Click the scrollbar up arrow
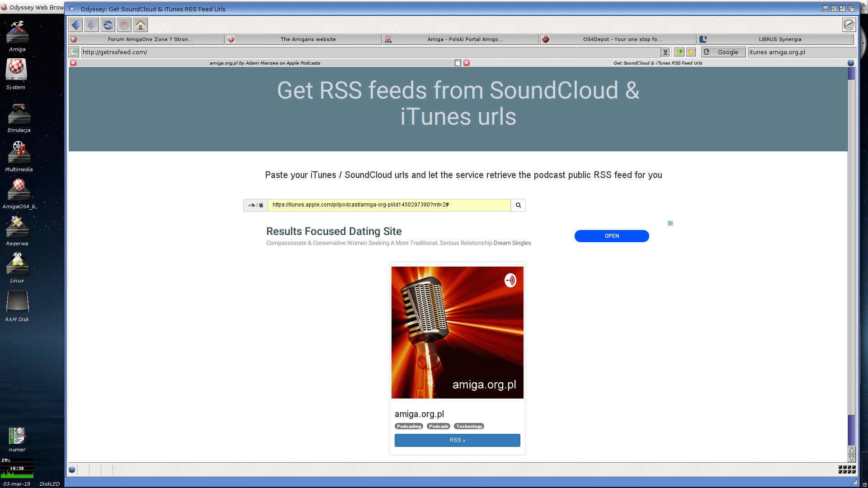868x488 pixels. coord(851,450)
